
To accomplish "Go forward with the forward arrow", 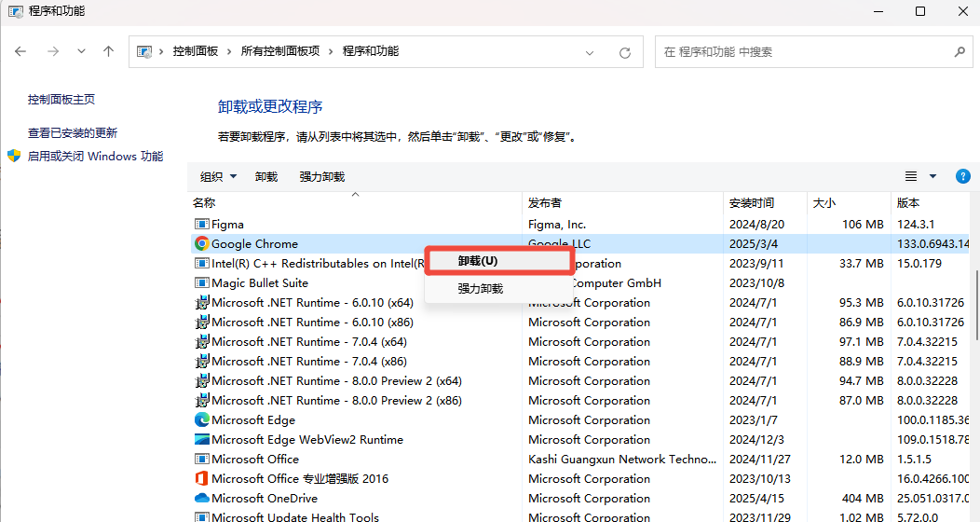I will pos(53,51).
